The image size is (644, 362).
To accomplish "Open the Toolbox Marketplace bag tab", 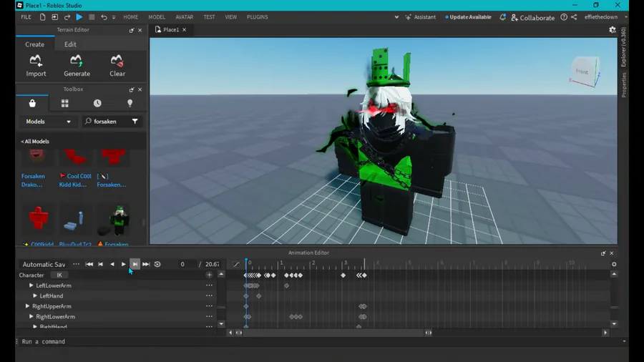I will click(32, 104).
